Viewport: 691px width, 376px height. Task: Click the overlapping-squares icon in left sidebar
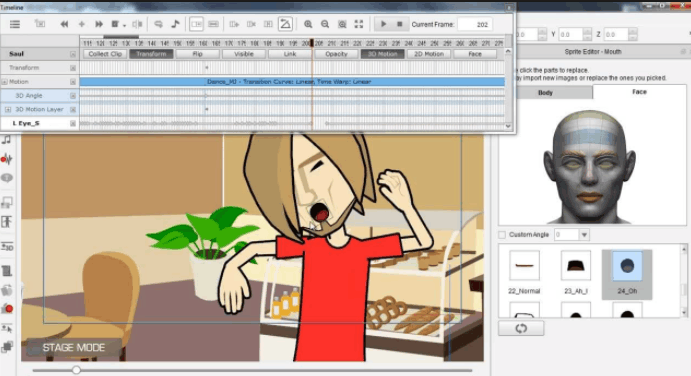[x=7, y=347]
